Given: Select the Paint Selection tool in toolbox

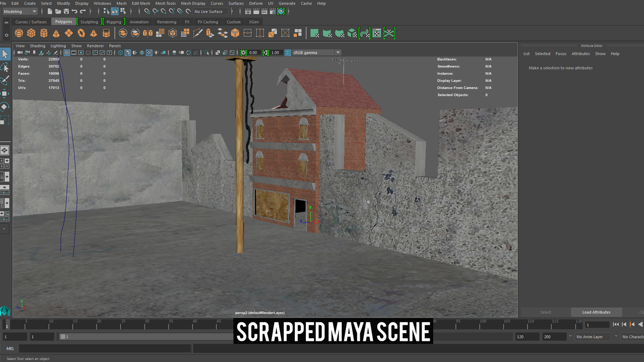Looking at the screenshot, I should 5,80.
